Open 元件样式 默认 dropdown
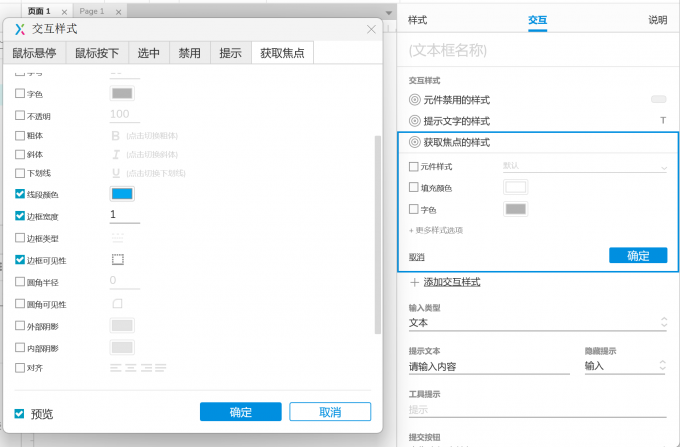This screenshot has height=447, width=680. pyautogui.click(x=584, y=166)
